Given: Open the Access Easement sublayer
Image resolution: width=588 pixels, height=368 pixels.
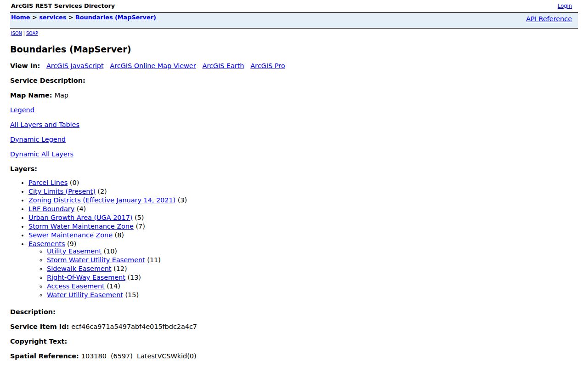Looking at the screenshot, I should click(x=76, y=286).
